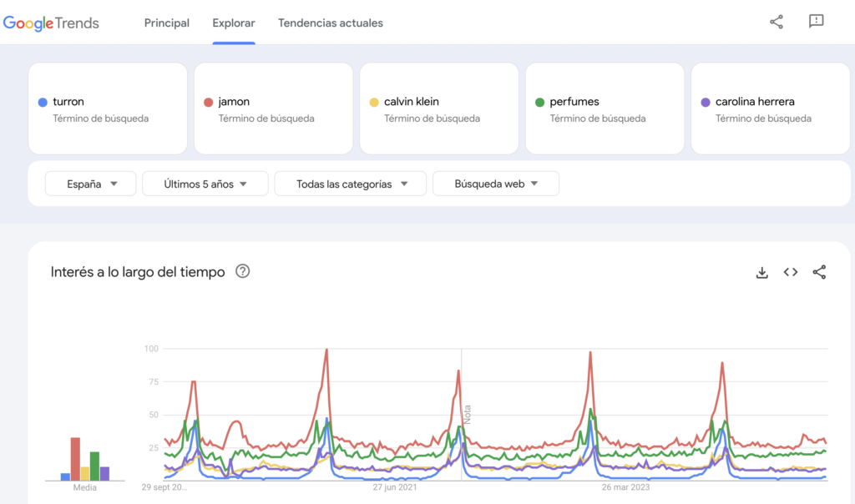Share the interest over time chart
This screenshot has width=855, height=504.
(x=819, y=272)
